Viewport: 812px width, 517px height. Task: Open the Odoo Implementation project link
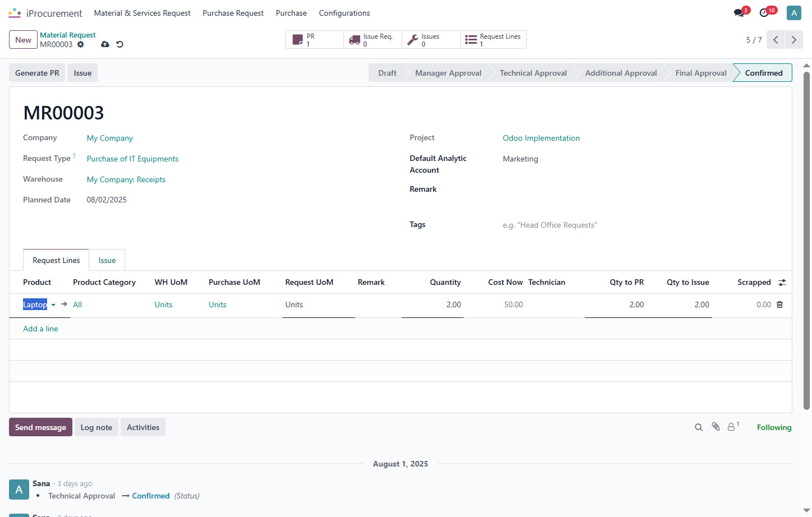point(541,138)
